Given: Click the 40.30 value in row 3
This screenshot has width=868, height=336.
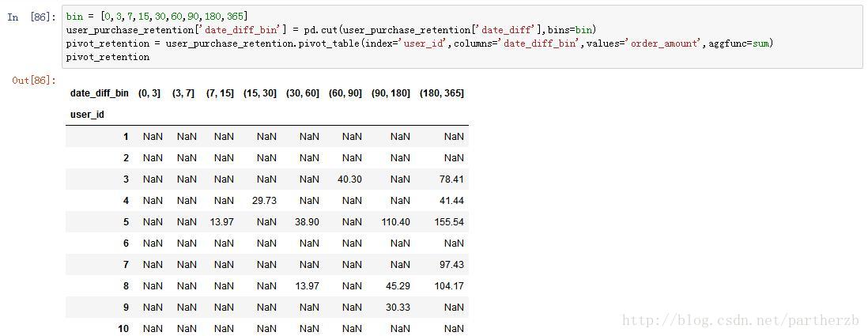Looking at the screenshot, I should point(349,179).
